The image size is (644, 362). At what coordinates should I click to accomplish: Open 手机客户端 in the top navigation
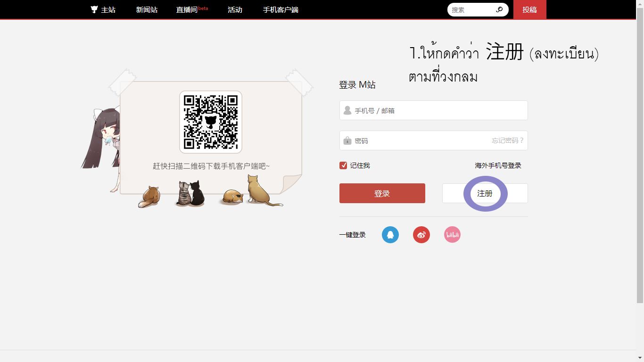click(281, 9)
